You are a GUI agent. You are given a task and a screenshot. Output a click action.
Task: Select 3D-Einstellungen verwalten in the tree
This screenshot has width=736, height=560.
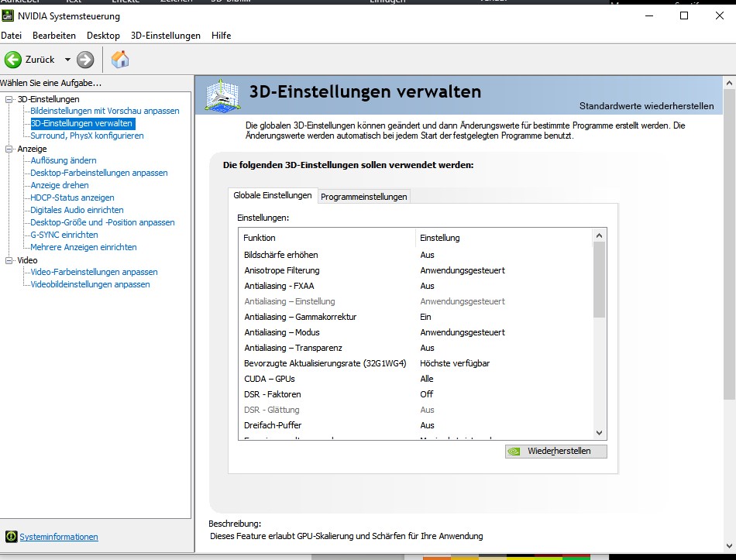coord(81,123)
